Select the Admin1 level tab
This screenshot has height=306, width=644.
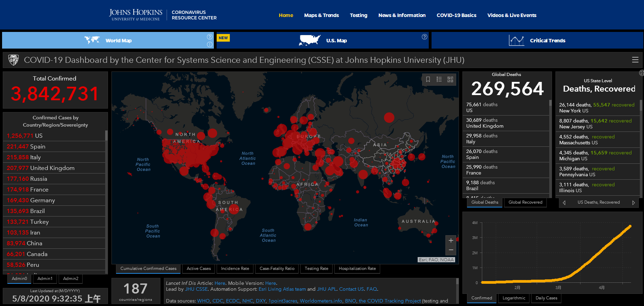pos(45,279)
